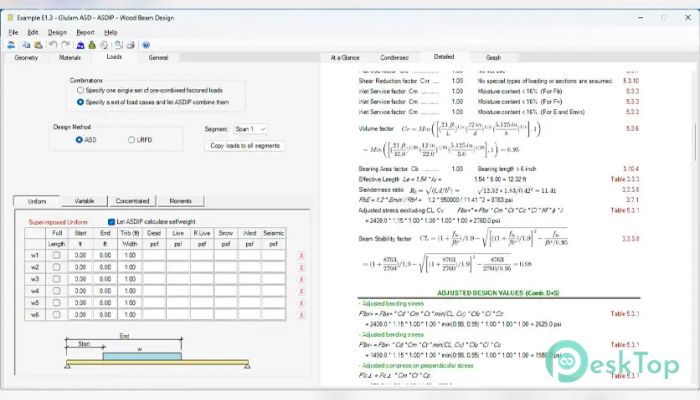Delete load row w3 with red X
Image resolution: width=700 pixels, height=400 pixels.
point(301,279)
